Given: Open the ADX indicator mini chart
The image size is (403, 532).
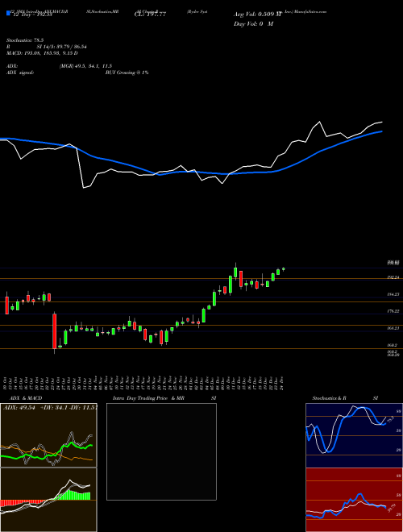Looking at the screenshot, I should tap(48, 435).
